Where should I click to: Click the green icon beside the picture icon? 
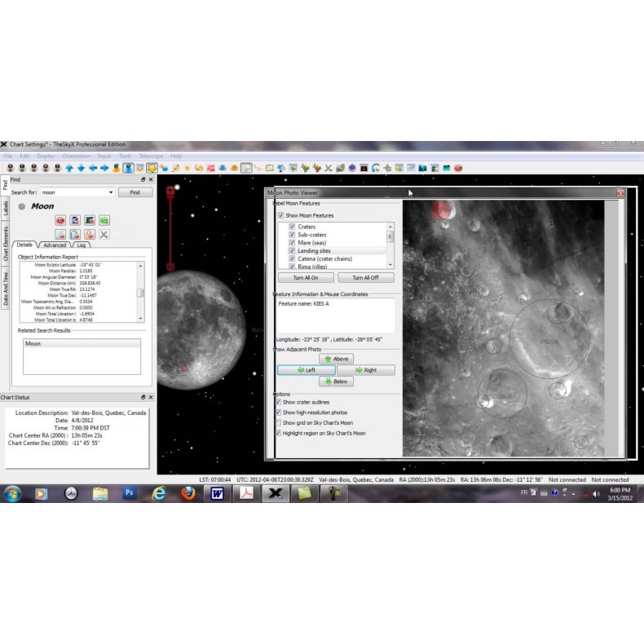point(104,220)
